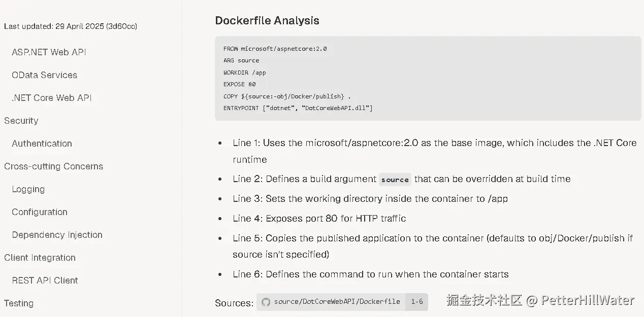This screenshot has height=317, width=644.
Task: Open Client Integration sidebar section
Action: (40, 258)
